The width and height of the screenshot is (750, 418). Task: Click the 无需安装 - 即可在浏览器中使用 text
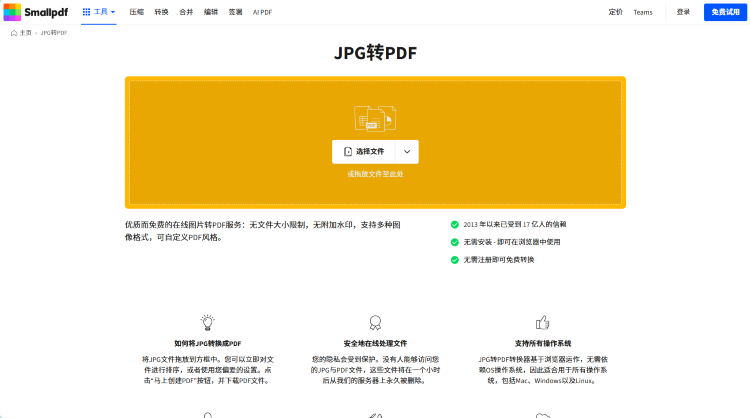click(x=512, y=242)
